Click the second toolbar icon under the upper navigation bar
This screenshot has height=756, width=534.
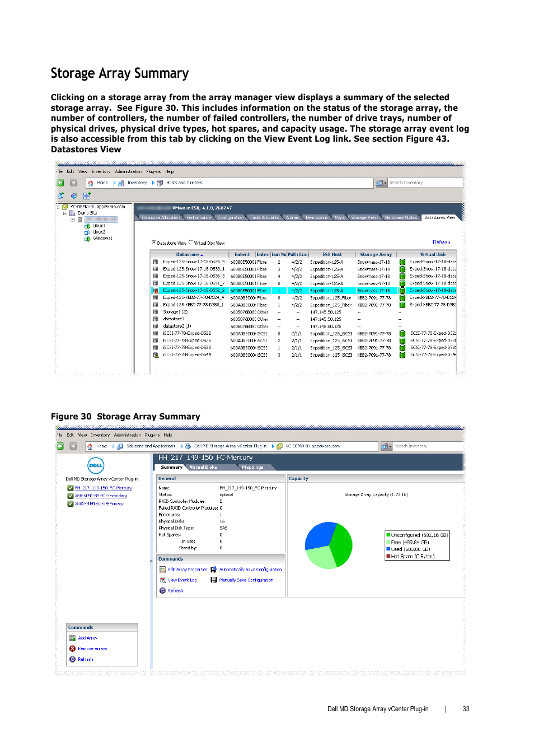point(74,195)
